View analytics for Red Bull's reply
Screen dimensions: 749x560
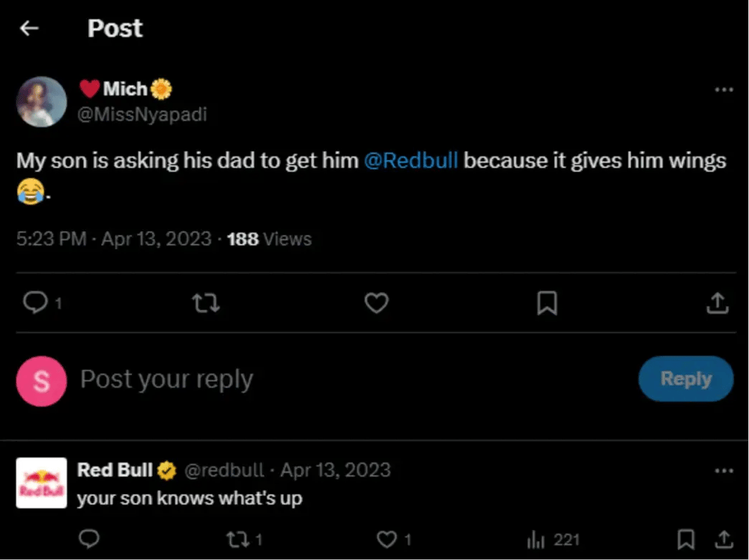click(x=536, y=539)
